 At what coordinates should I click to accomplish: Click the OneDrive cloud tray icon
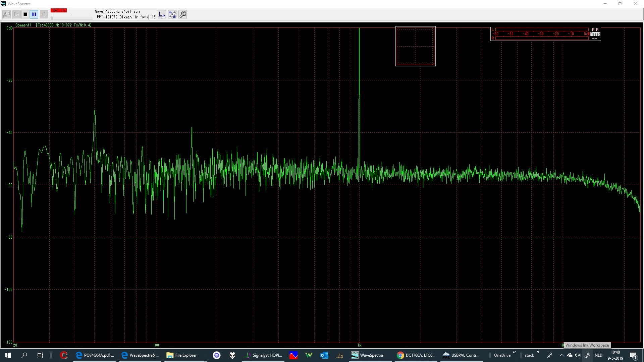click(570, 355)
